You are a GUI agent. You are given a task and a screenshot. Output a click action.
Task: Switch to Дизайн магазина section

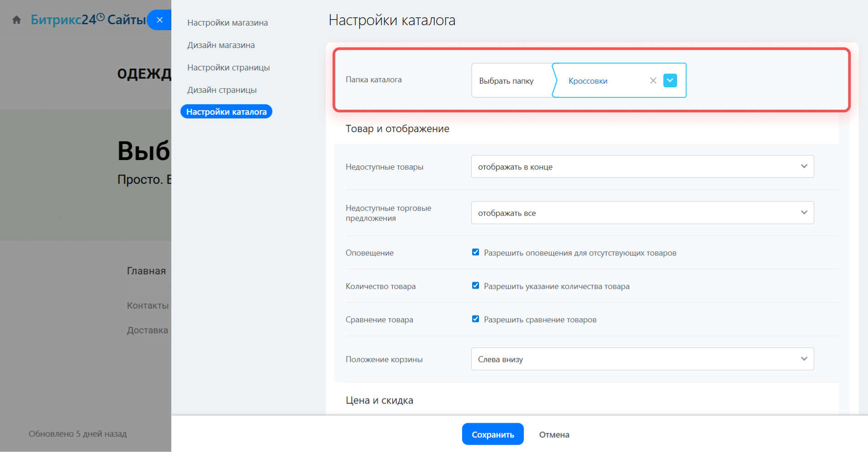click(221, 45)
